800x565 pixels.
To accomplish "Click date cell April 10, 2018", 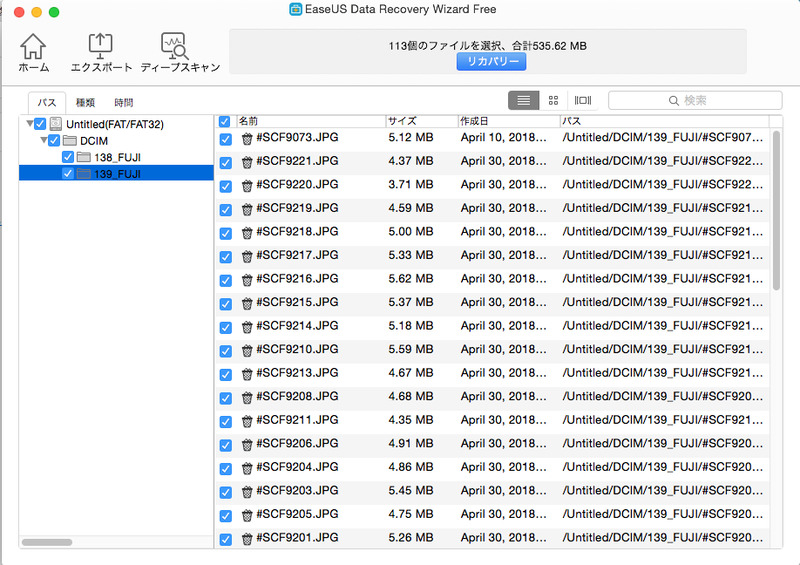I will coord(504,137).
